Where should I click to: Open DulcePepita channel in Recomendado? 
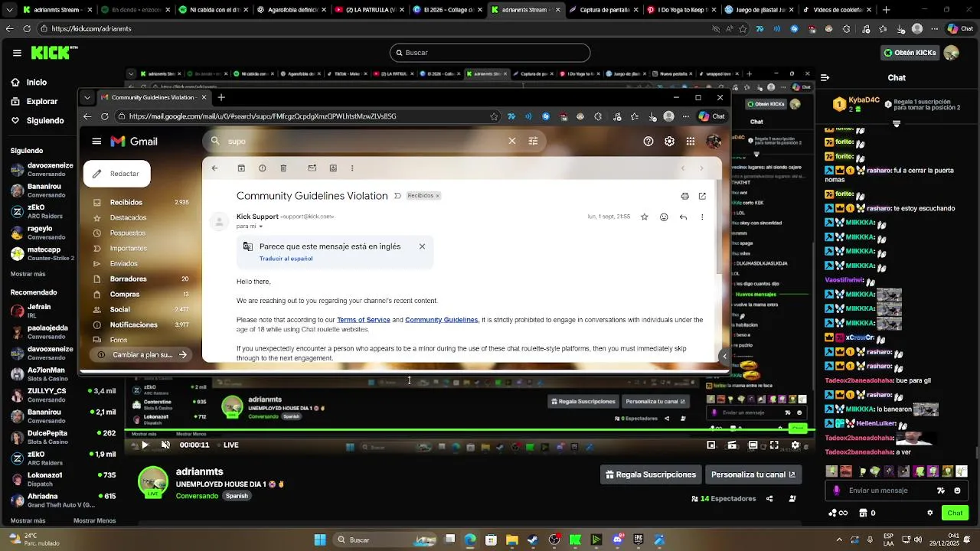pos(61,437)
